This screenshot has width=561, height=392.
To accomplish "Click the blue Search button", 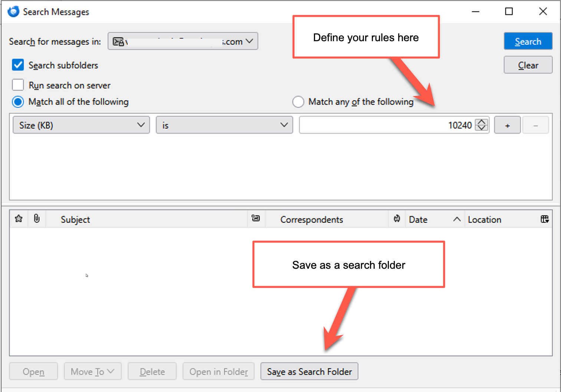I will [528, 41].
